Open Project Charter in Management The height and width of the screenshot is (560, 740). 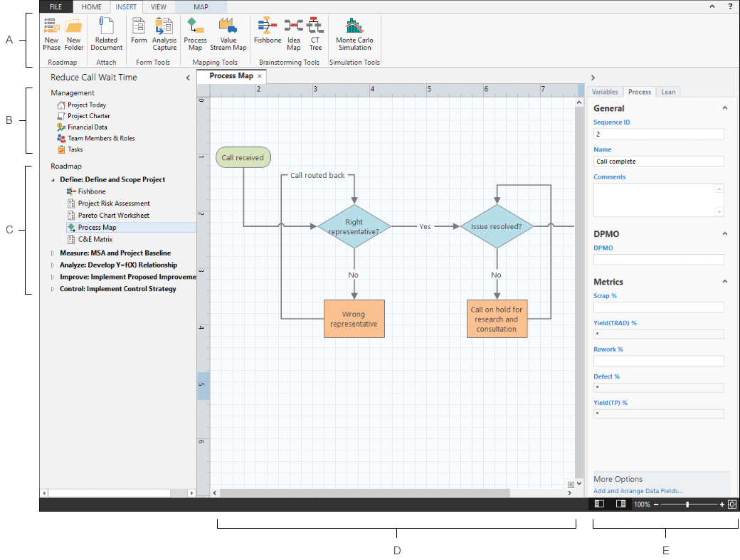(x=88, y=116)
